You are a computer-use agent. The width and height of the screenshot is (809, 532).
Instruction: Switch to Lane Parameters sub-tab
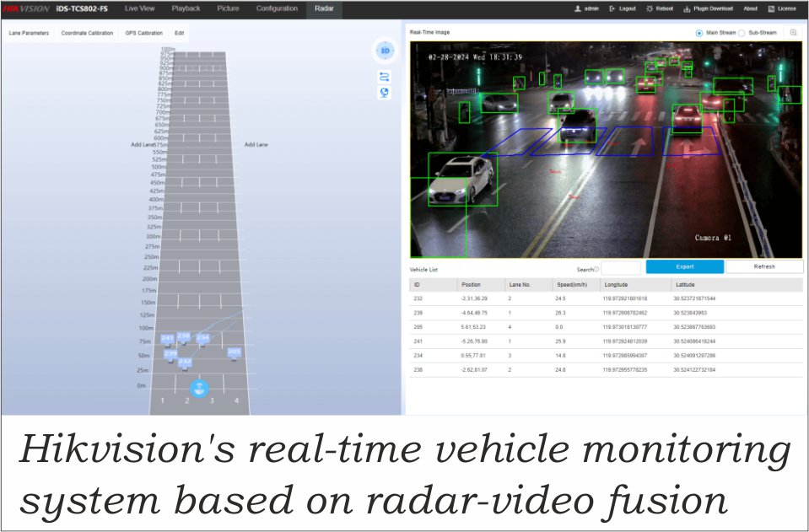pos(29,33)
